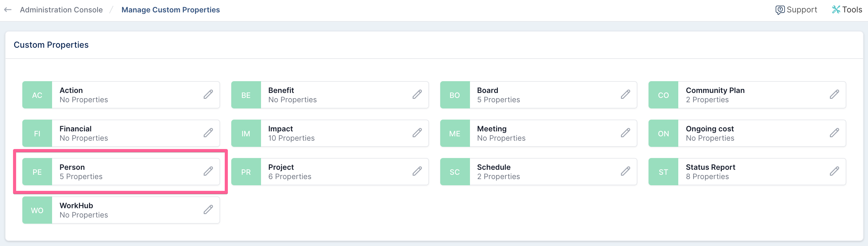Click the Ongoing cost pencil icon

[x=834, y=133]
